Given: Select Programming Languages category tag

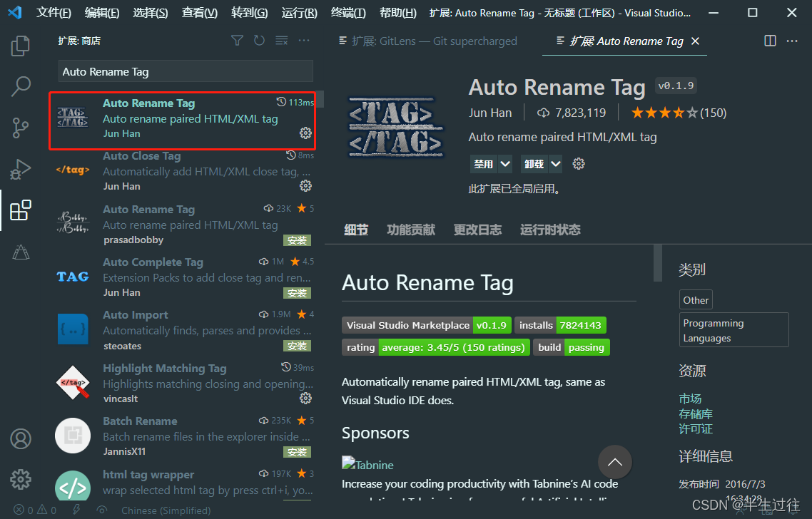Looking at the screenshot, I should click(734, 330).
